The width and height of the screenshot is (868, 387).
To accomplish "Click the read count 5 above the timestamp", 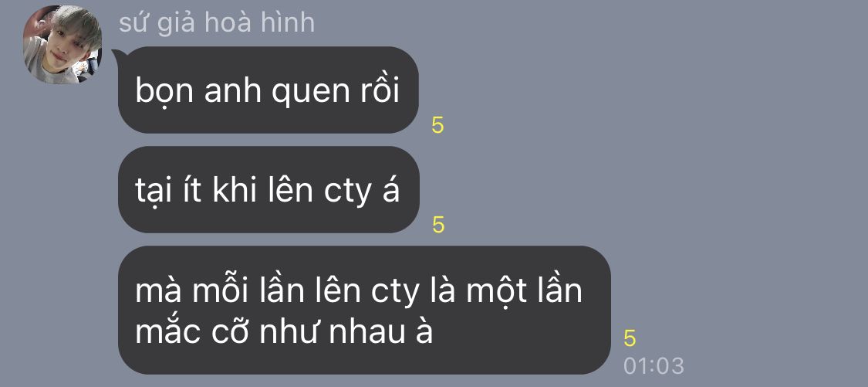I will (630, 338).
